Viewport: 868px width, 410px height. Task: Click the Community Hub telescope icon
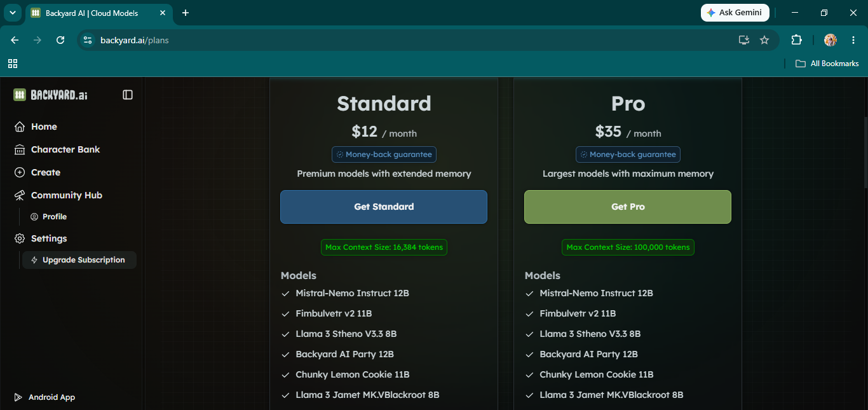tap(20, 195)
